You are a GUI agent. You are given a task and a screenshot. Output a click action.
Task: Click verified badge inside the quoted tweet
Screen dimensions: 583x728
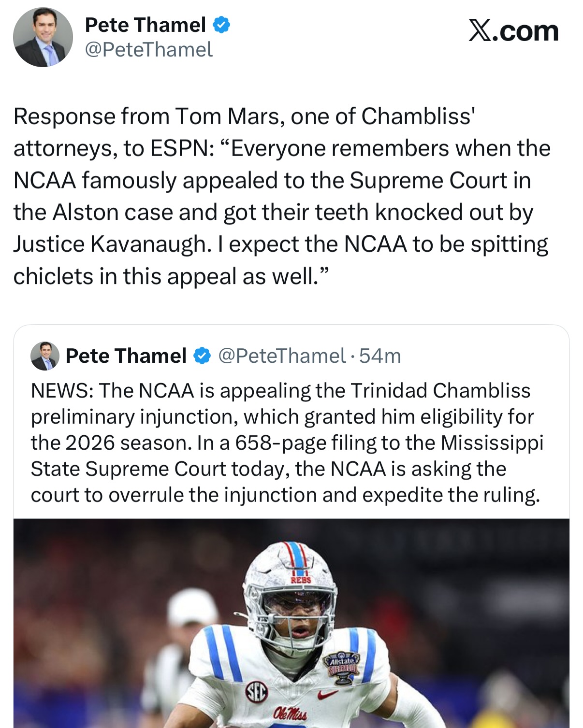[202, 356]
